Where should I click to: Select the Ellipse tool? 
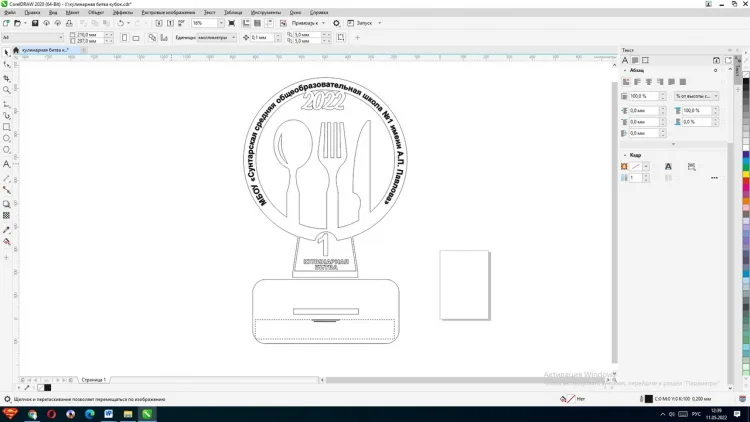click(6, 138)
